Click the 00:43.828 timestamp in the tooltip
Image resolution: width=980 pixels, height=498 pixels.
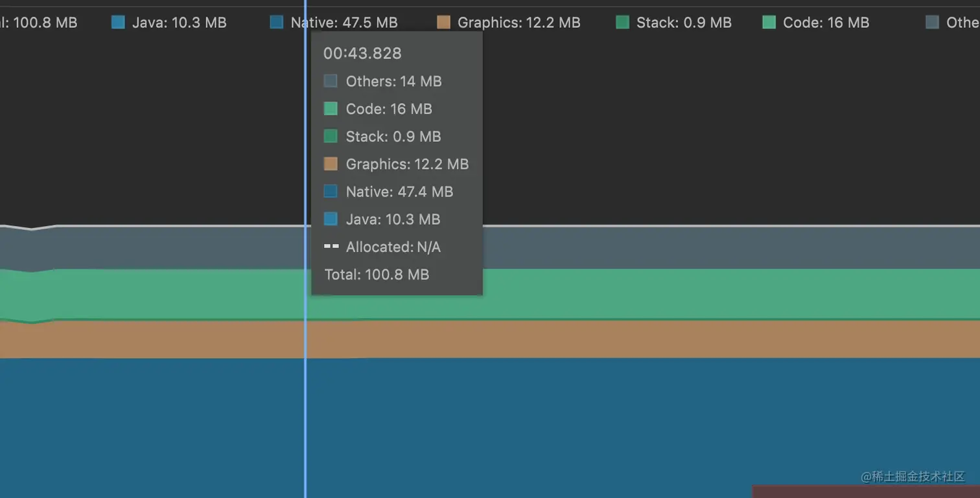(x=362, y=53)
